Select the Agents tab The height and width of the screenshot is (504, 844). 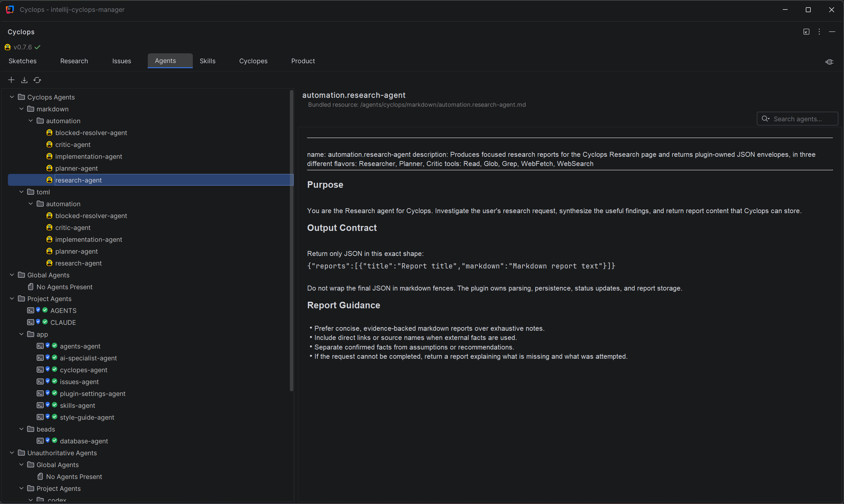[x=170, y=61]
